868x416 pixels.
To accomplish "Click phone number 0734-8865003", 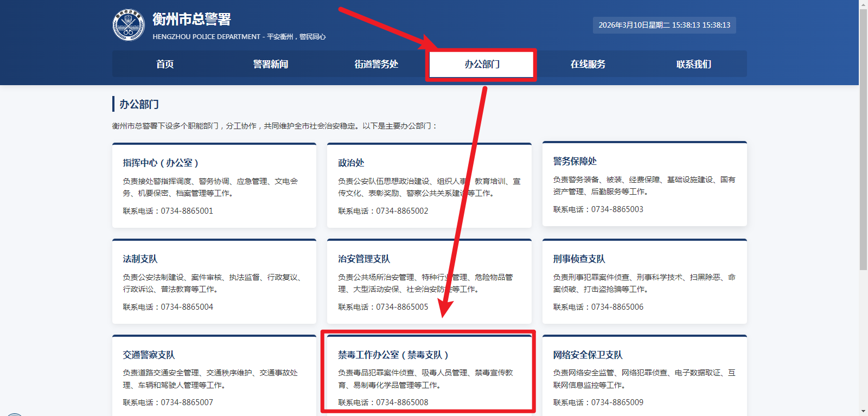I will tap(617, 209).
